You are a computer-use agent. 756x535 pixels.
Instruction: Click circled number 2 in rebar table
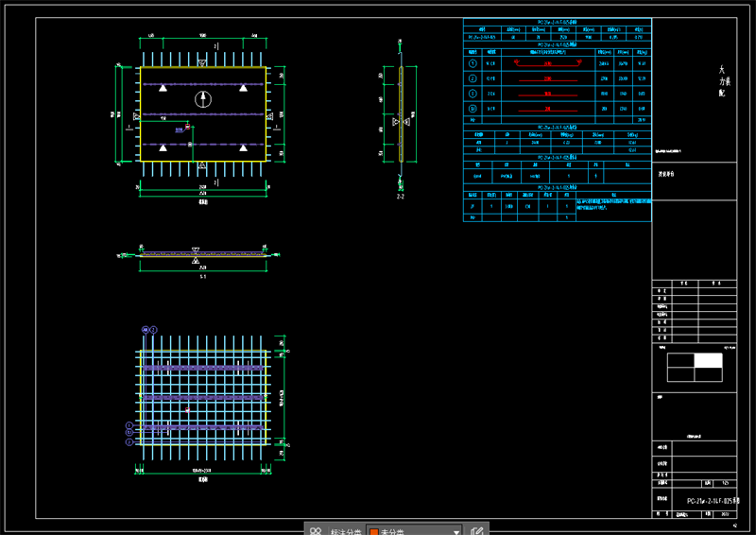coord(472,78)
